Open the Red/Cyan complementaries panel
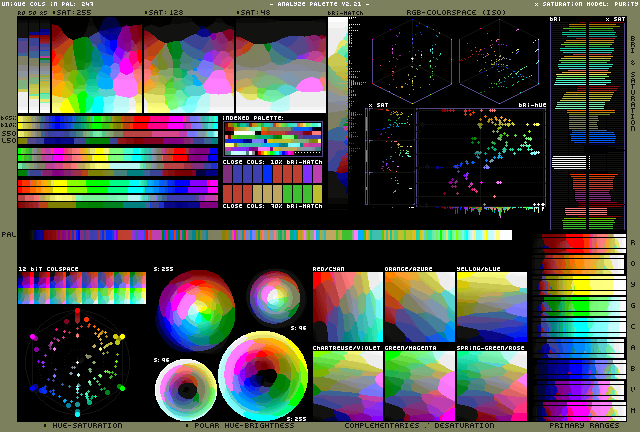640x432 pixels. pyautogui.click(x=347, y=308)
